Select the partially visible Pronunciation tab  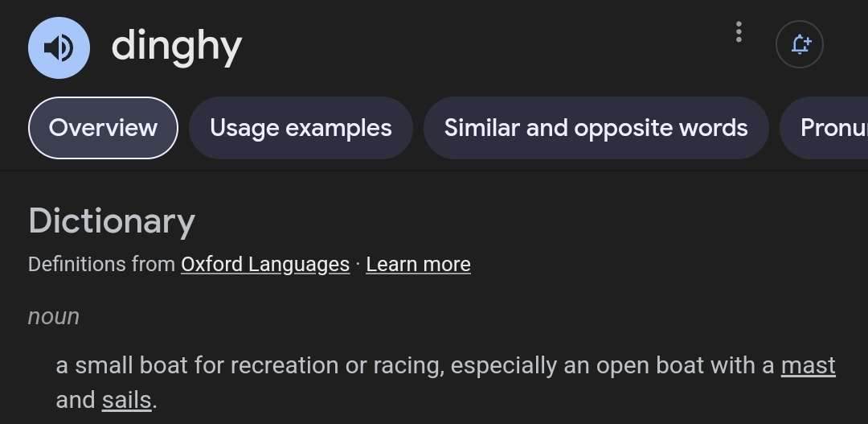pos(824,128)
